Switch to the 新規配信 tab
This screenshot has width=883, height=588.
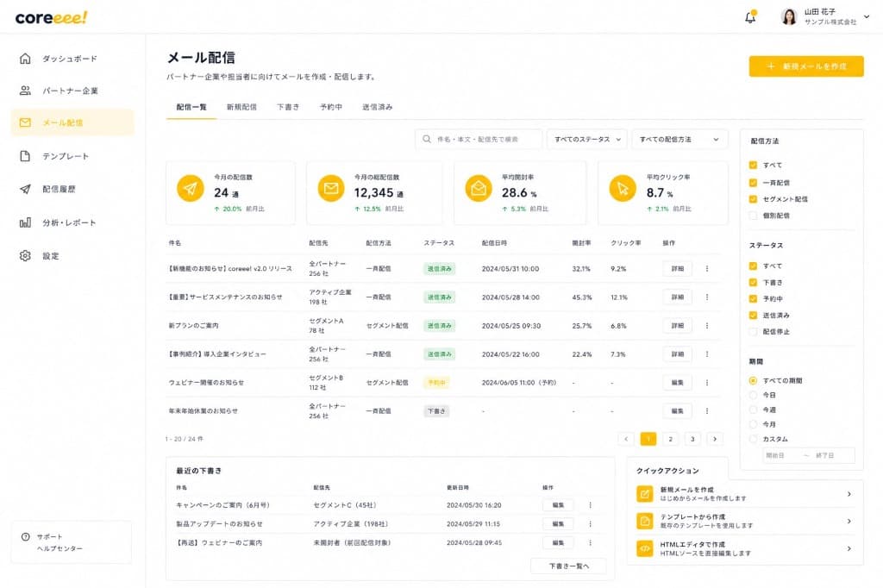click(x=241, y=107)
